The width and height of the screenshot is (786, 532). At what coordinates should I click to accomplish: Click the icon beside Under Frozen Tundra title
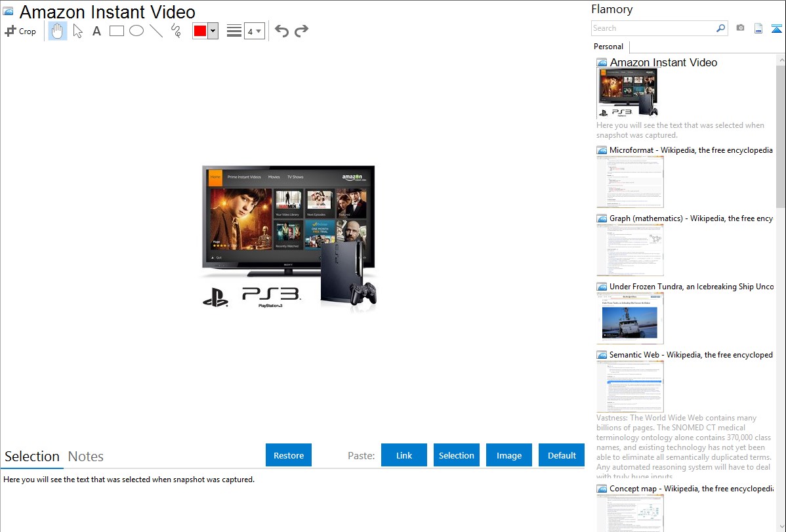(x=602, y=286)
